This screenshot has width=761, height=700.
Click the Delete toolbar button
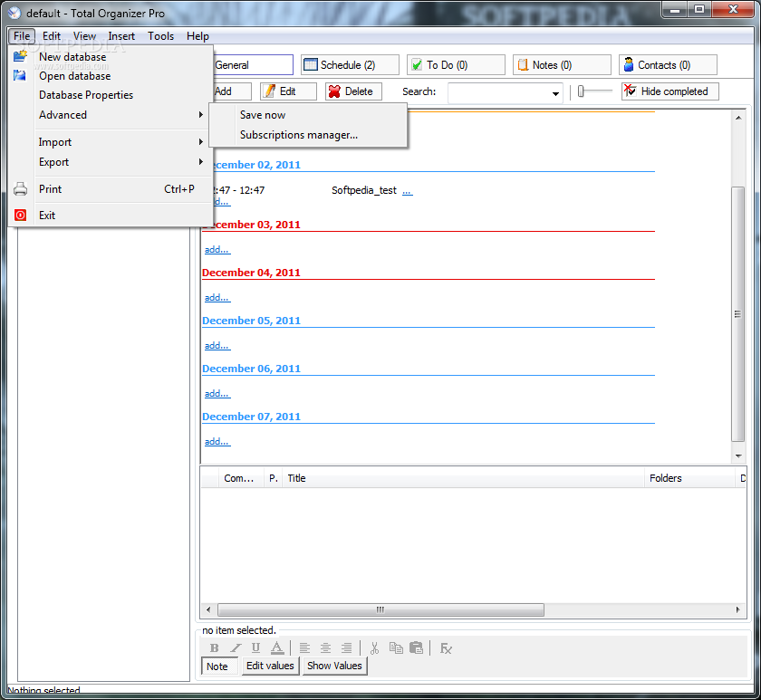(353, 91)
